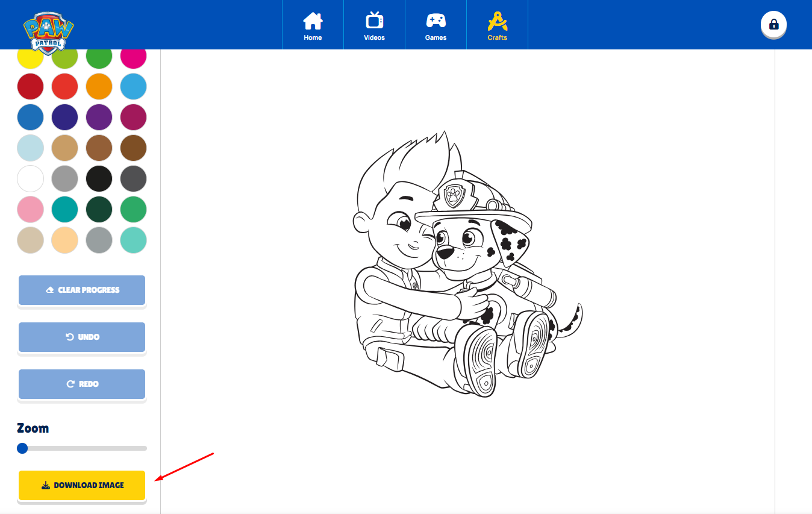Select the blue-gray color swatch
812x514 pixels.
pyautogui.click(x=99, y=240)
